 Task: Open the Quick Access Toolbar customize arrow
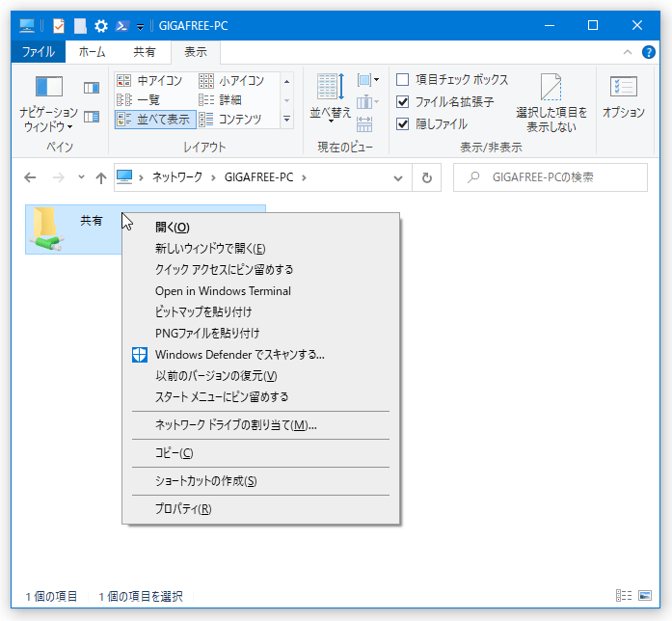(140, 27)
